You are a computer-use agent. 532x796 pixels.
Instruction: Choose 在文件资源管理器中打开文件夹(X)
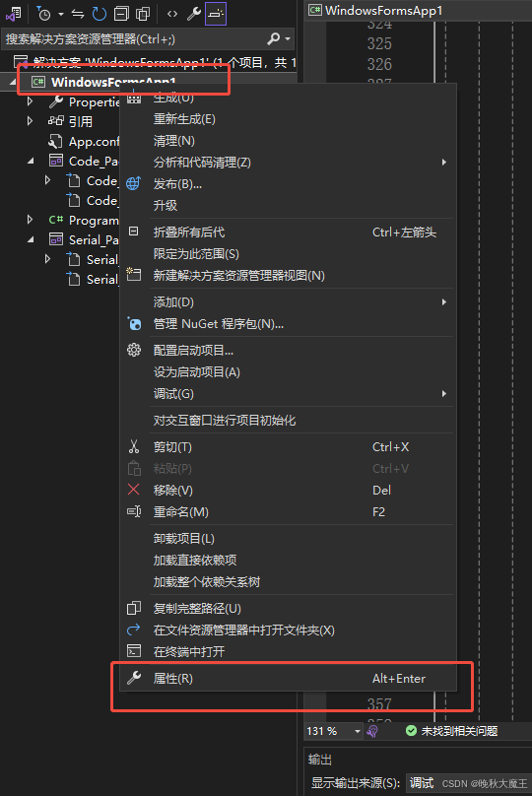tap(288, 630)
